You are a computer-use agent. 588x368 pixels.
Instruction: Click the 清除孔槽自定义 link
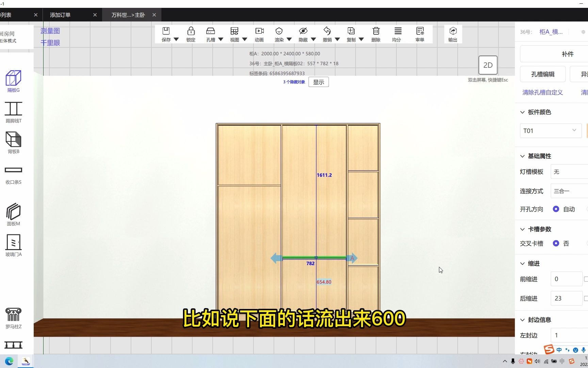tap(543, 92)
